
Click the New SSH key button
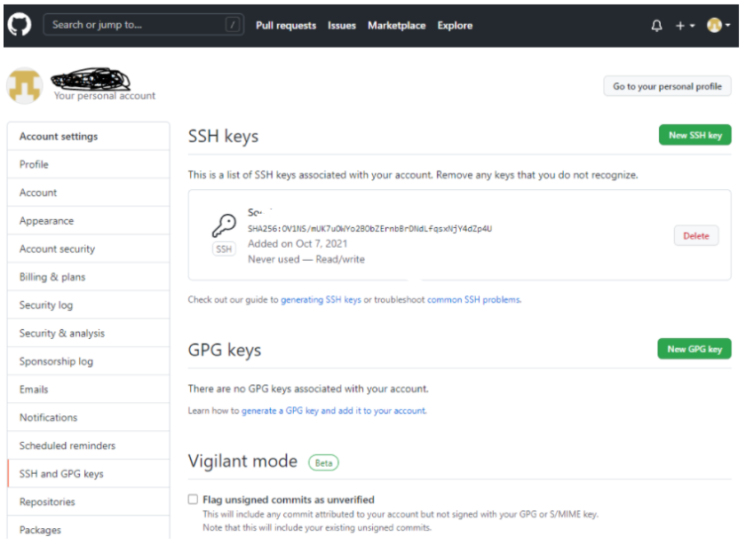(695, 136)
